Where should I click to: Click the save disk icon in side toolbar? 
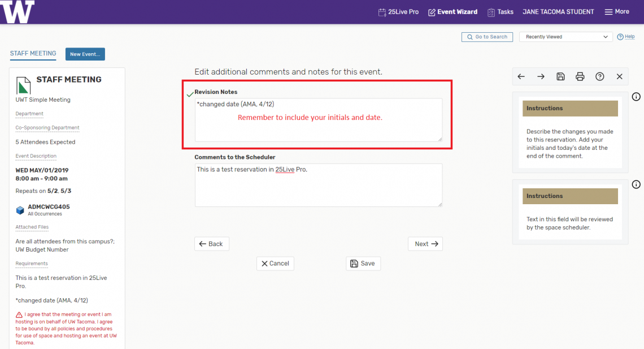point(560,76)
